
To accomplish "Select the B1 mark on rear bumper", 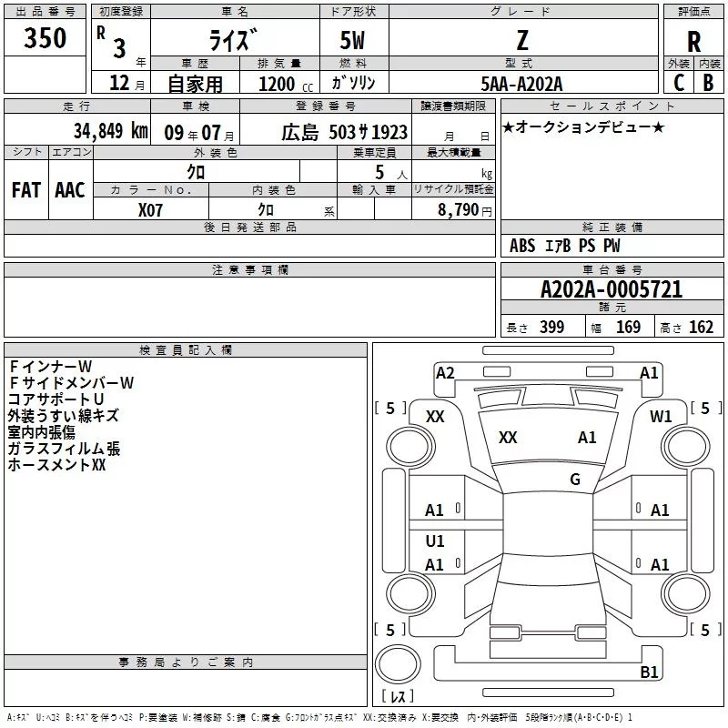I will click(649, 672).
